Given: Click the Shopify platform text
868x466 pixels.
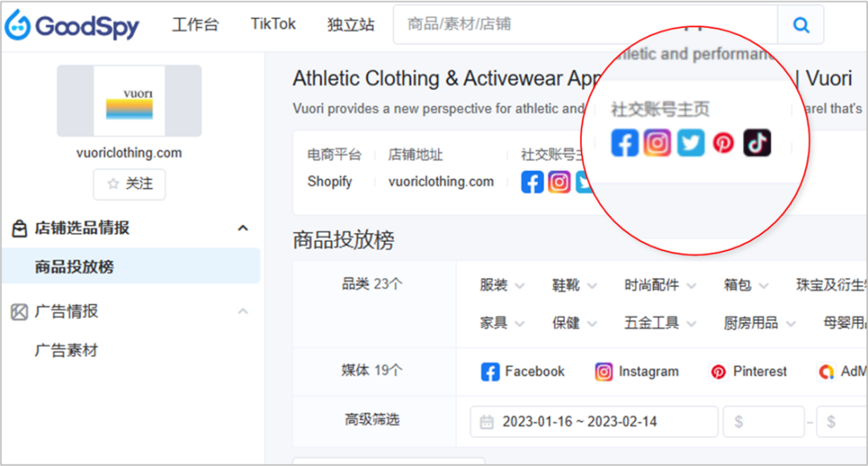Looking at the screenshot, I should (x=330, y=182).
